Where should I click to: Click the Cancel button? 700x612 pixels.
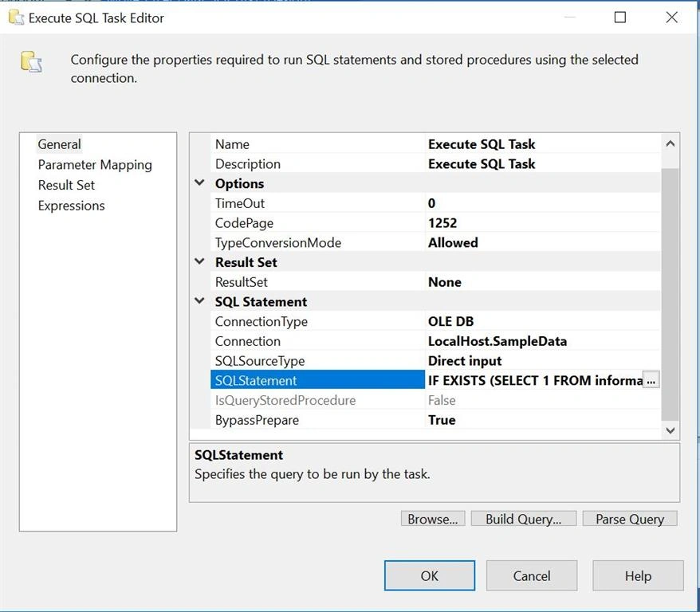click(x=531, y=576)
